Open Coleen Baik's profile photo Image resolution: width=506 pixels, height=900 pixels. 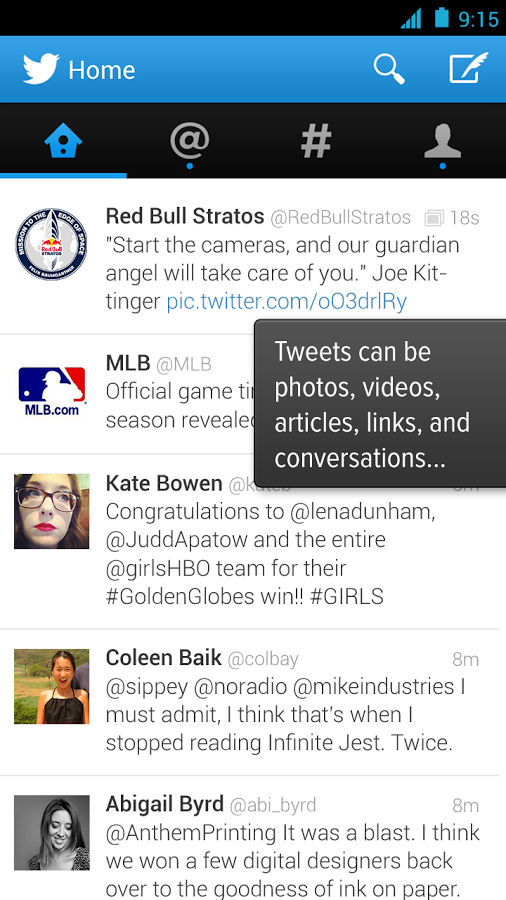(x=52, y=686)
